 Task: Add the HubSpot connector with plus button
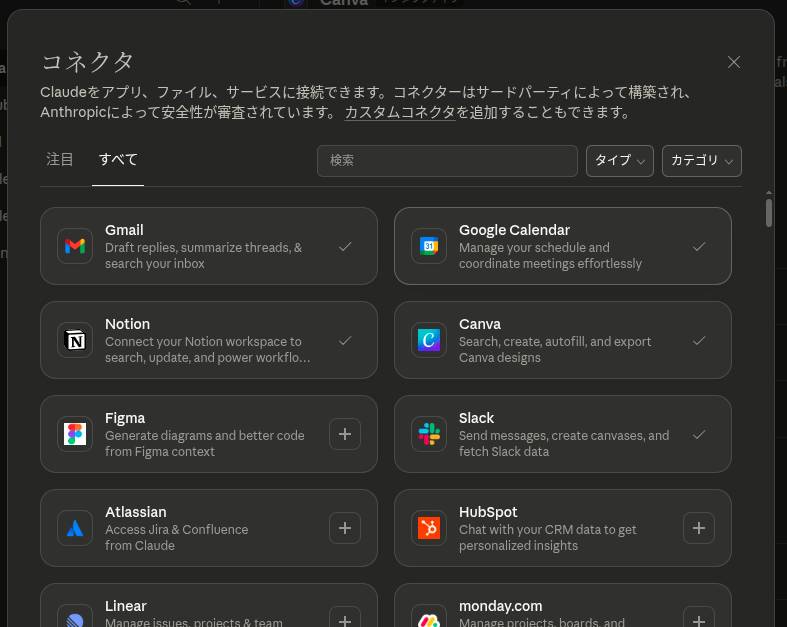tap(699, 528)
